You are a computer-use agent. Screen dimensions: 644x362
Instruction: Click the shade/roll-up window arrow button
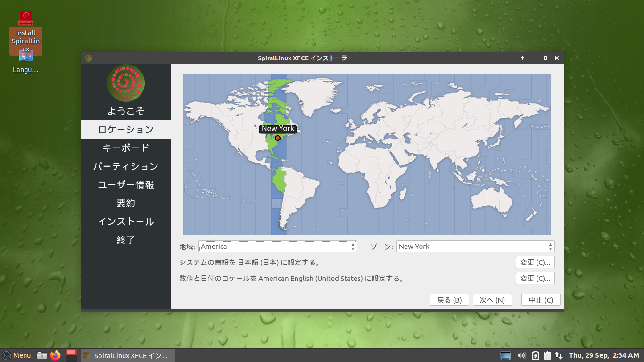click(x=523, y=58)
